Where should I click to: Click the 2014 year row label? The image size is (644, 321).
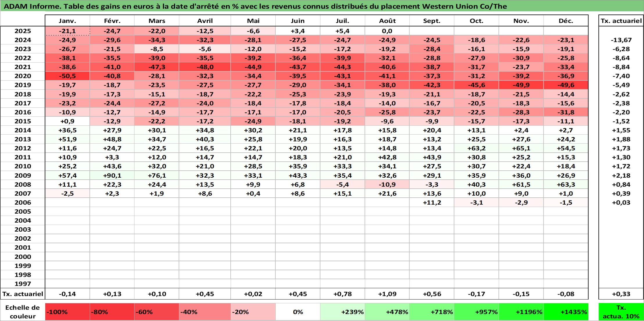click(x=23, y=130)
